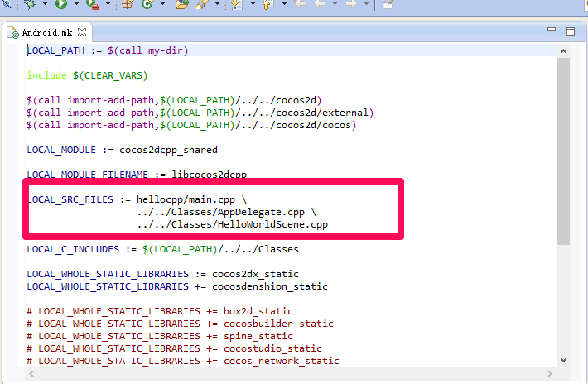The width and height of the screenshot is (588, 384).
Task: Click the commented box2d_static line
Action: (x=160, y=311)
